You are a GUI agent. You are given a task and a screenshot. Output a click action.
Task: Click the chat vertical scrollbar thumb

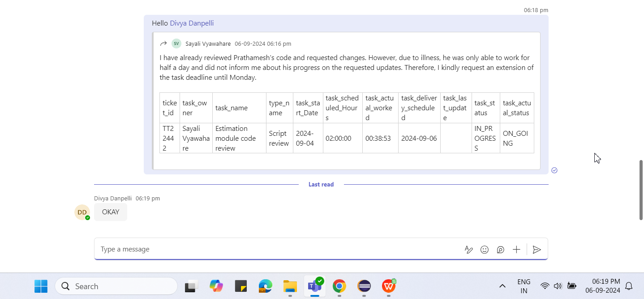(x=641, y=190)
